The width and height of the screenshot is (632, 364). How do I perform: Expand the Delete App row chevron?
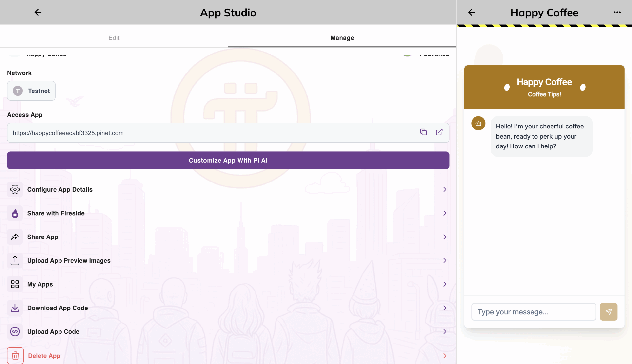445,355
